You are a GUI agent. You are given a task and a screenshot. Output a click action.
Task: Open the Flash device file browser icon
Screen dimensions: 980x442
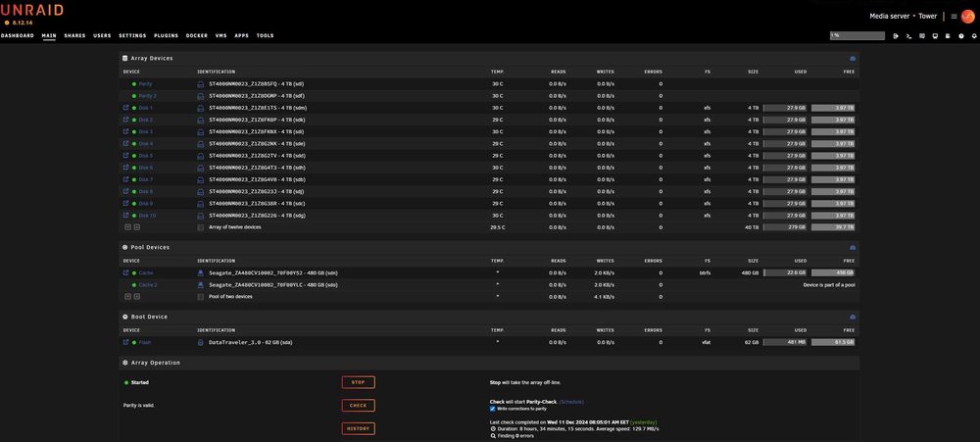[x=125, y=342]
